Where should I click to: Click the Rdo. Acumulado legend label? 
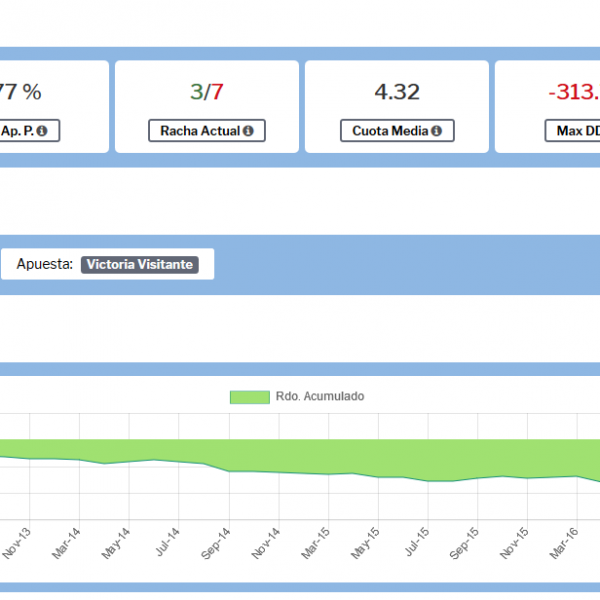click(x=320, y=396)
